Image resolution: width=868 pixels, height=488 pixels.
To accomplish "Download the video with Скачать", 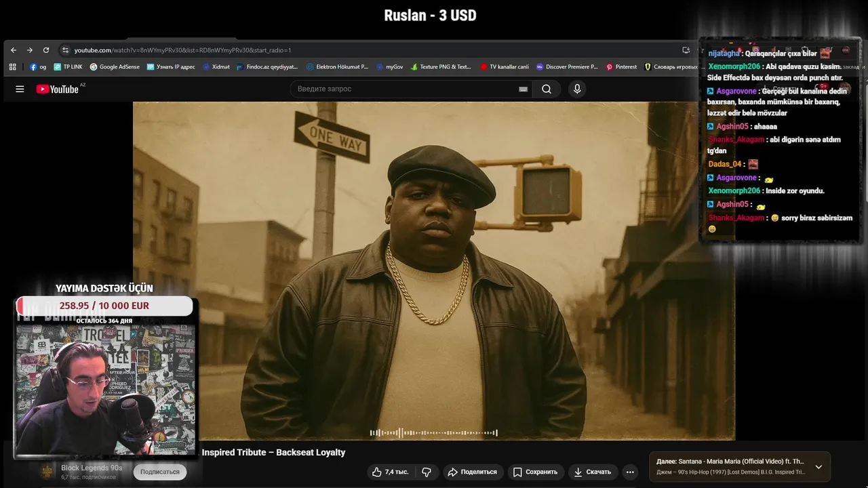I will [x=593, y=472].
